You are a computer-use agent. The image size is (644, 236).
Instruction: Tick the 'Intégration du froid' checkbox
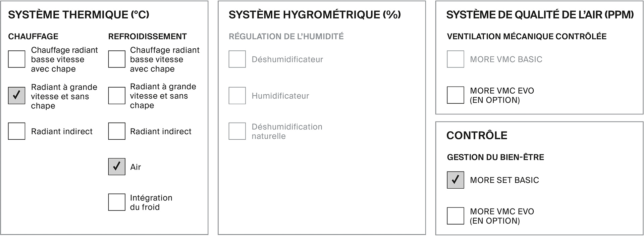pyautogui.click(x=117, y=202)
